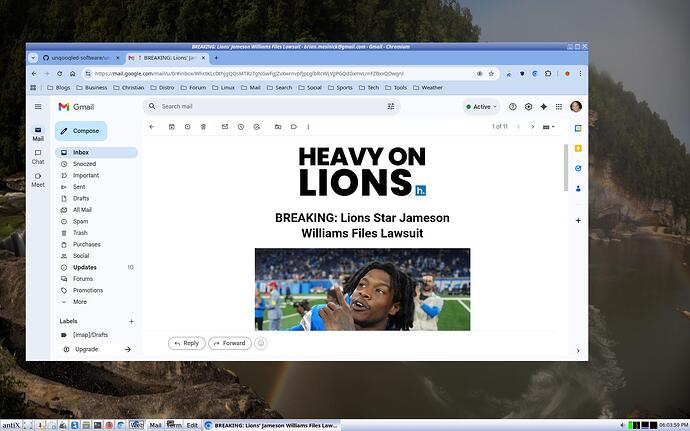Open Google Tasks side panel
The height and width of the screenshot is (431, 690).
click(578, 168)
